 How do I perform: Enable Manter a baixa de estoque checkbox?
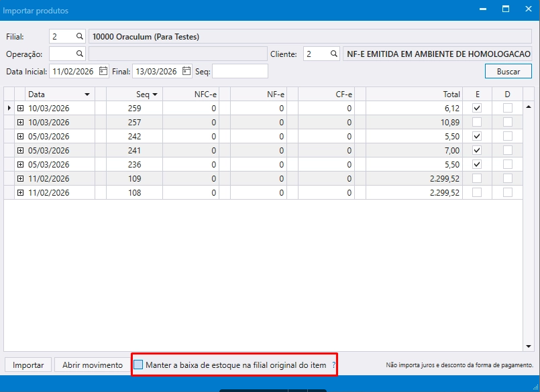(138, 365)
